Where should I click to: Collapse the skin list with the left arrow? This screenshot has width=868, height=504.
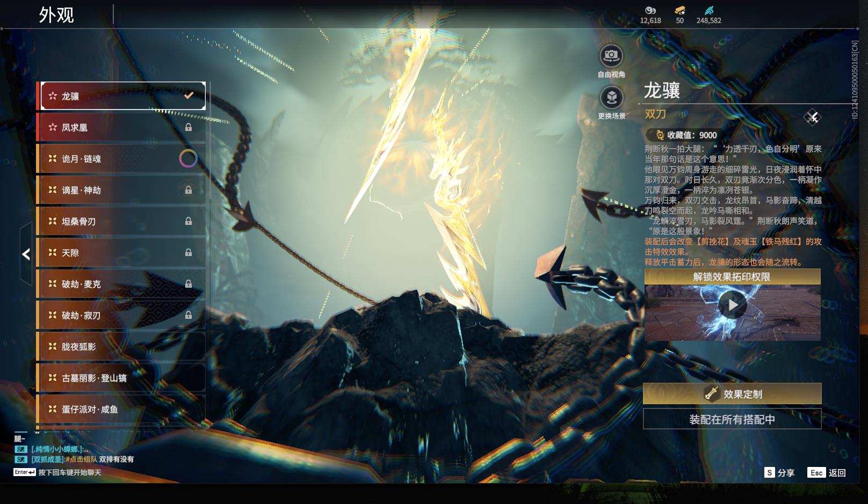[26, 254]
